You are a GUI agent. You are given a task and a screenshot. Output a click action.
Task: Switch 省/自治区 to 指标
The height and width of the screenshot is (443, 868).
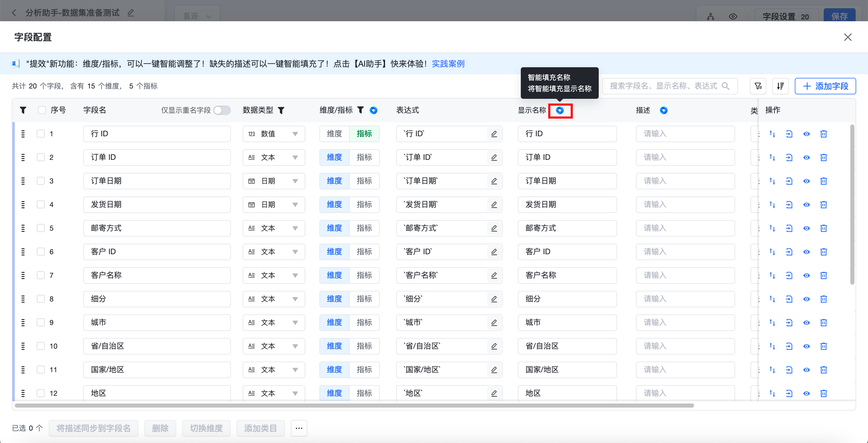point(364,346)
